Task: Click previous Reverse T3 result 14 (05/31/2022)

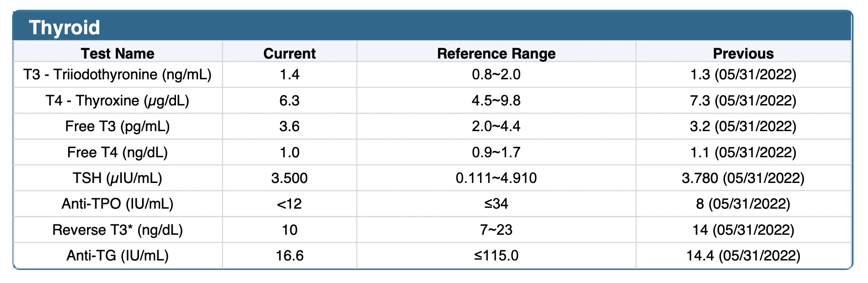Action: (743, 230)
